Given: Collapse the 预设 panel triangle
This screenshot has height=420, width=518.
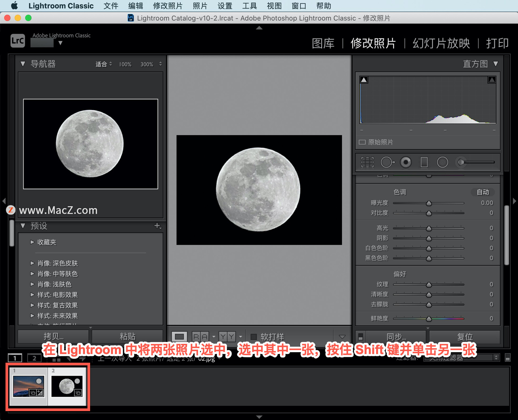Looking at the screenshot, I should tap(23, 226).
